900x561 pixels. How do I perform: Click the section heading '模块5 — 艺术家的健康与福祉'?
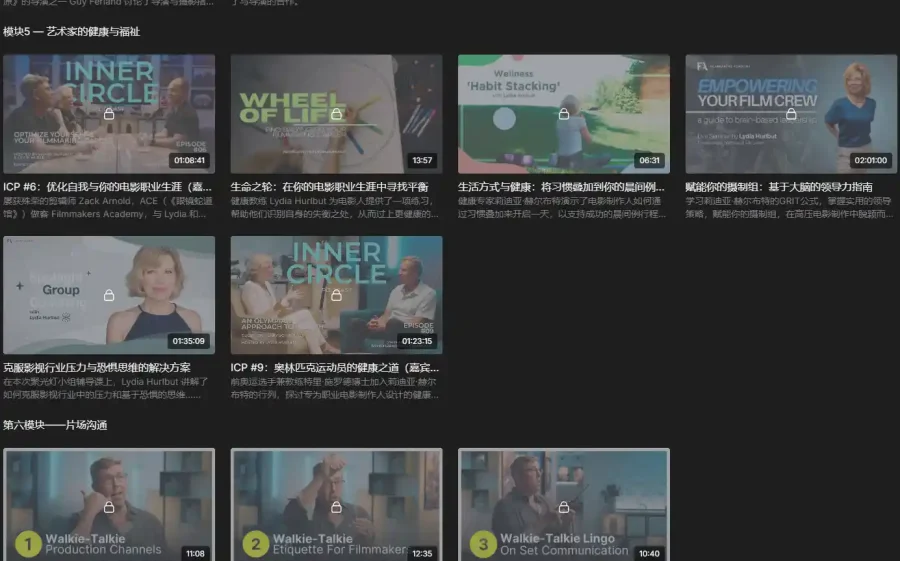click(71, 32)
